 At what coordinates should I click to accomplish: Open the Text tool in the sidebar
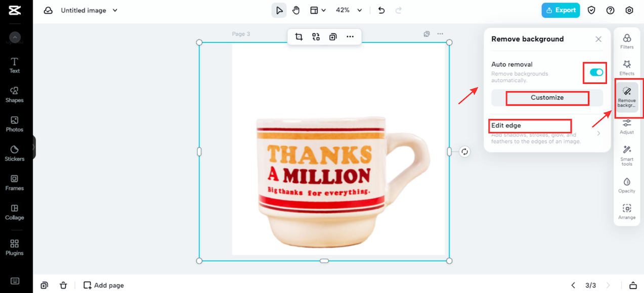(x=15, y=65)
